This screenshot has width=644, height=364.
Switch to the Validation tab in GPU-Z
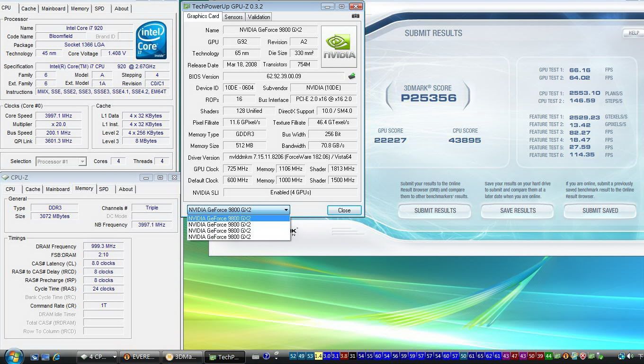(259, 17)
